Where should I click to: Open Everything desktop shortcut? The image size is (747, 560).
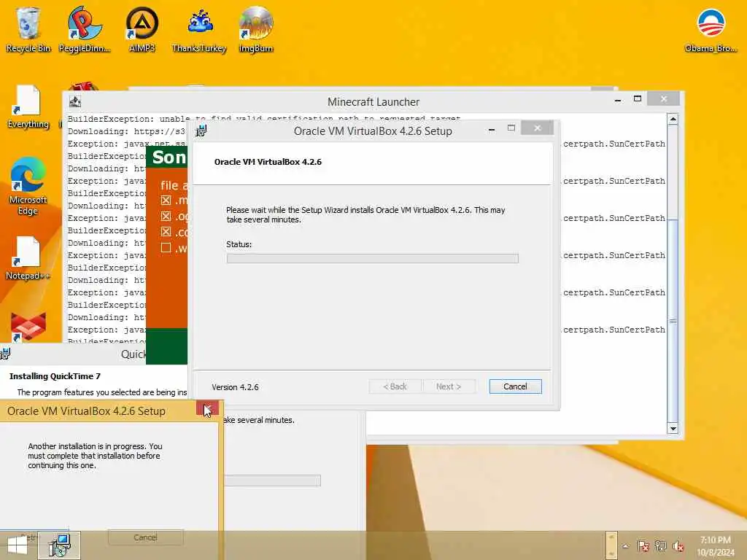coord(28,106)
